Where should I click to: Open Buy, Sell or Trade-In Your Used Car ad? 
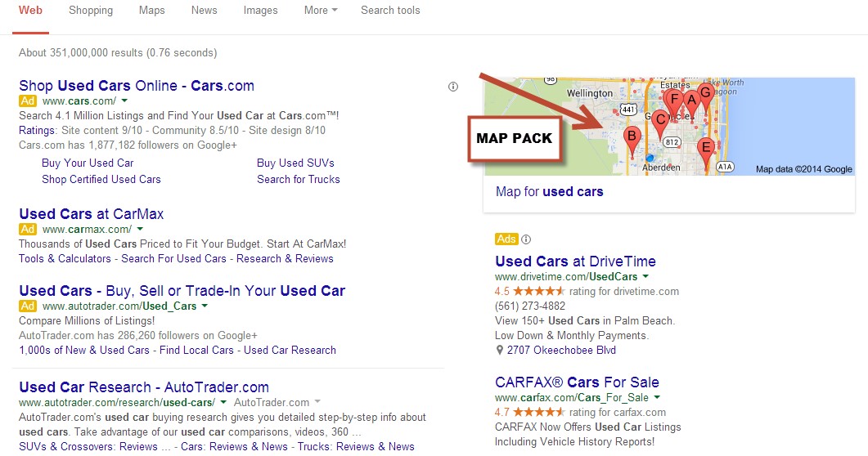(x=182, y=291)
